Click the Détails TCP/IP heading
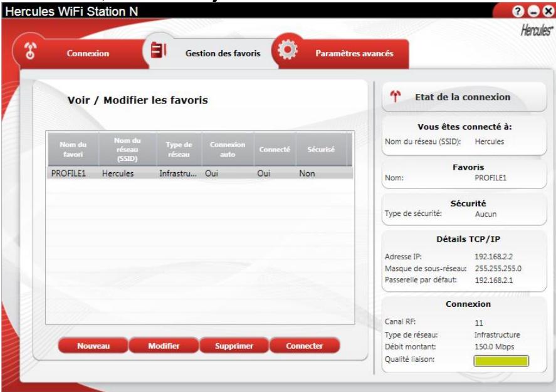Viewport: 556px width, 392px height. (x=468, y=239)
